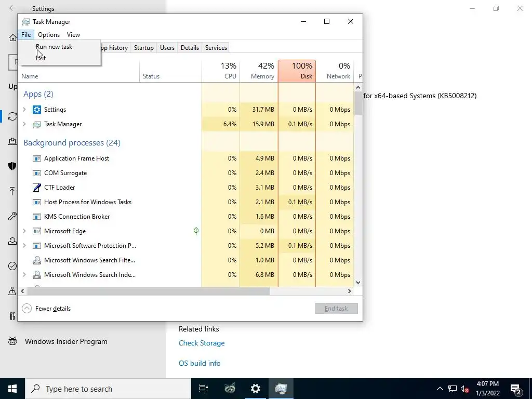532x399 pixels.
Task: Switch to the Services tab
Action: 216,48
